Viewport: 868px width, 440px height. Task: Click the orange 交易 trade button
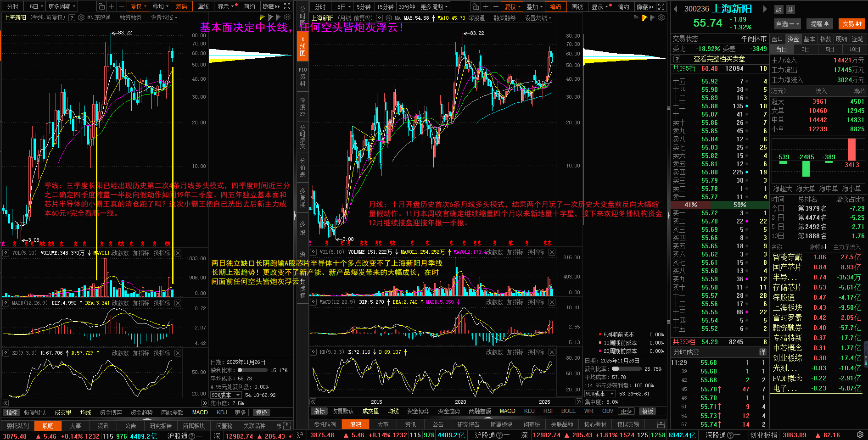852,24
